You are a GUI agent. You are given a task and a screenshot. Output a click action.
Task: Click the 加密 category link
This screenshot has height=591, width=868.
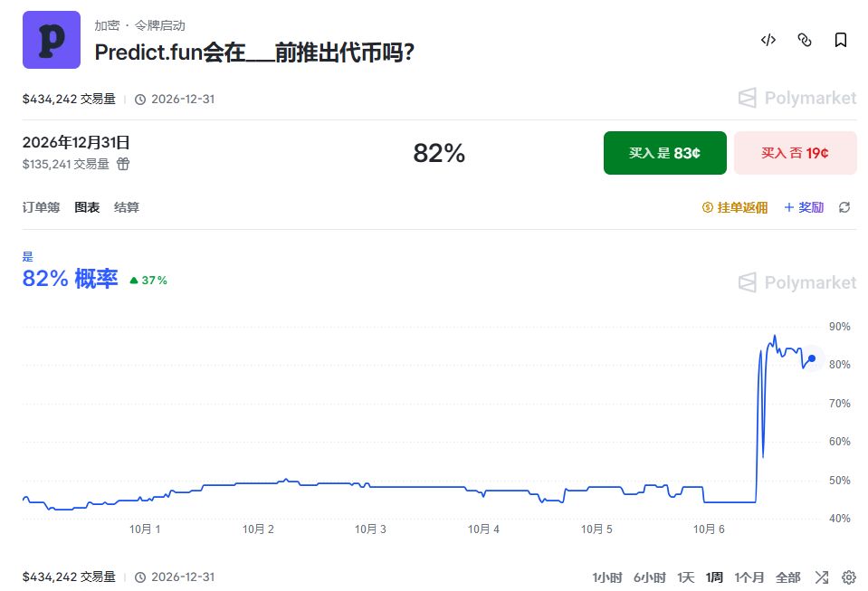tap(107, 25)
